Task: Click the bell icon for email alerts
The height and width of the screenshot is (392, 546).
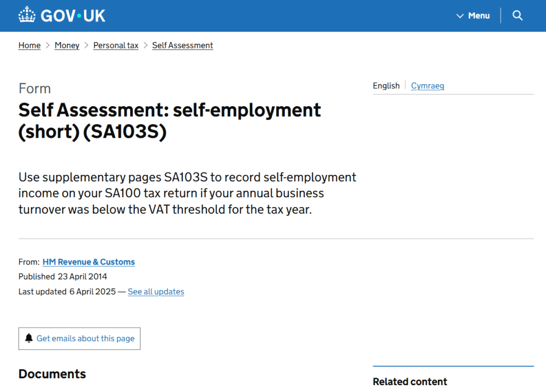Action: point(29,339)
